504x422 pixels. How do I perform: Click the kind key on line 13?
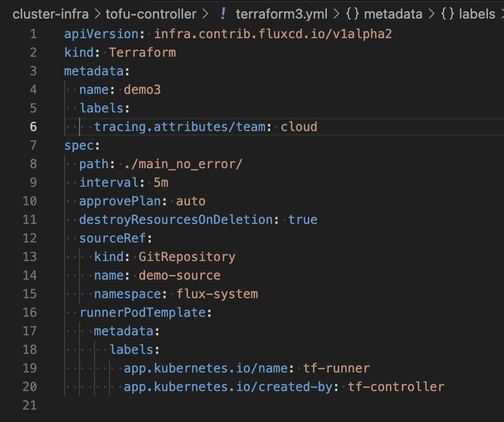tap(109, 257)
